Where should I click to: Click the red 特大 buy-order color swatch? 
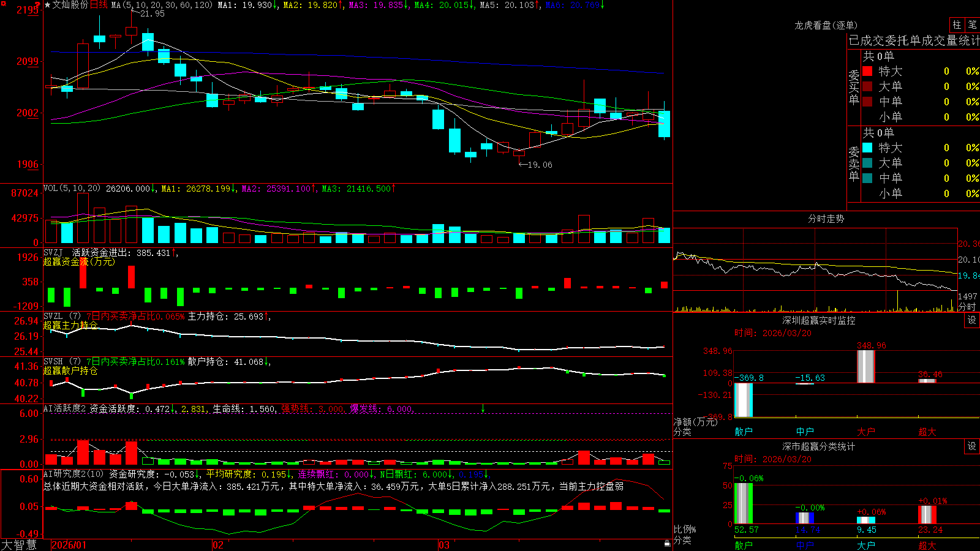867,71
